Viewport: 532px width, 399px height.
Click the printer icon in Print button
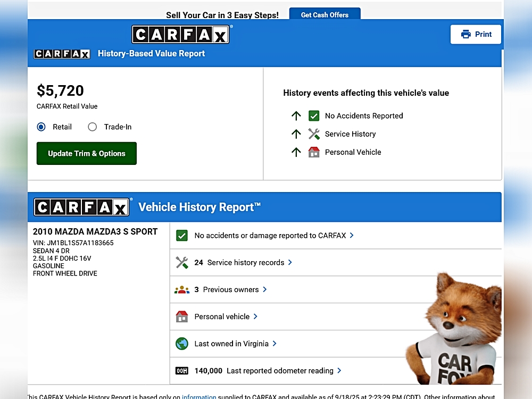466,34
